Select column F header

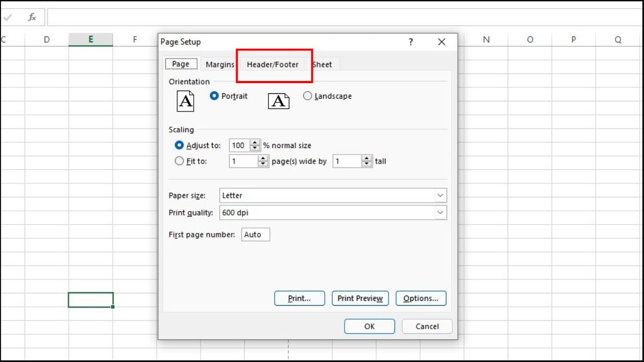click(x=135, y=39)
